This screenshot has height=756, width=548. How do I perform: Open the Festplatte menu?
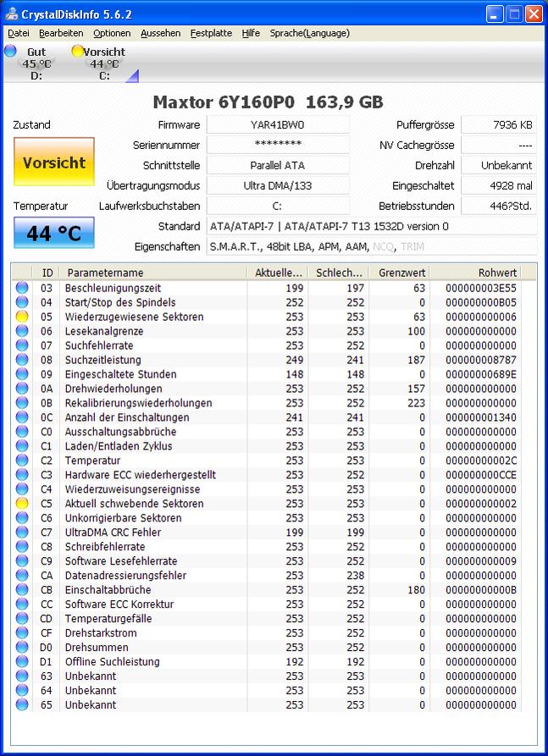click(x=211, y=33)
